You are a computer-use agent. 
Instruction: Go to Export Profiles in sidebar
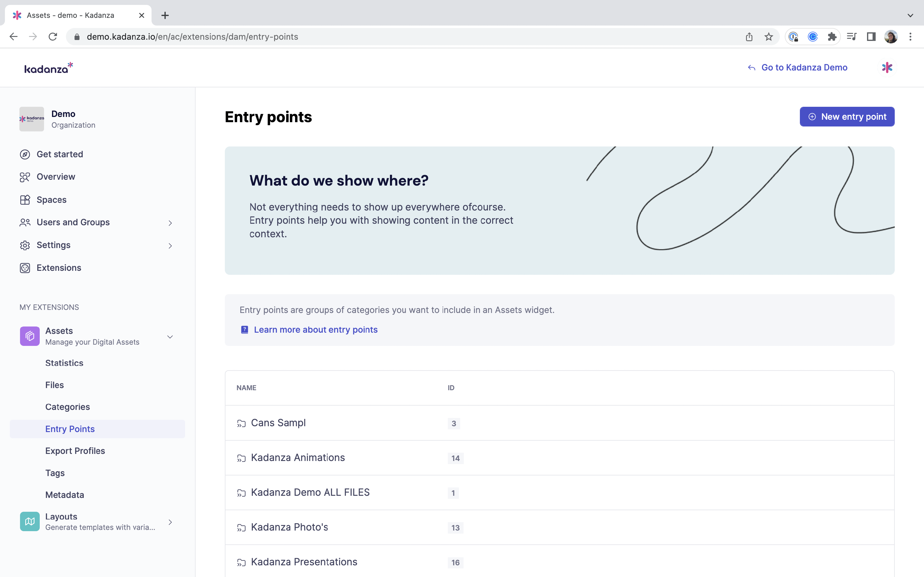pos(75,451)
